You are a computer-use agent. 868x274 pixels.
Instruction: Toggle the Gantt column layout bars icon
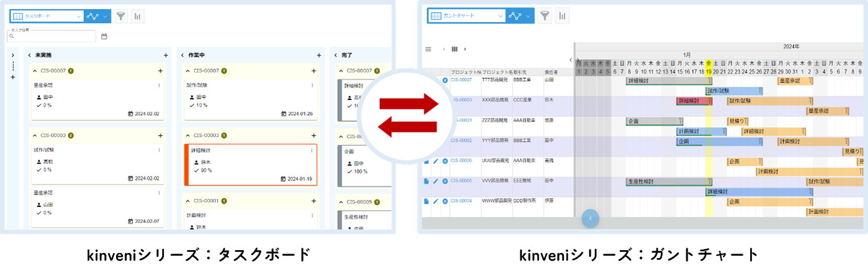[x=455, y=49]
